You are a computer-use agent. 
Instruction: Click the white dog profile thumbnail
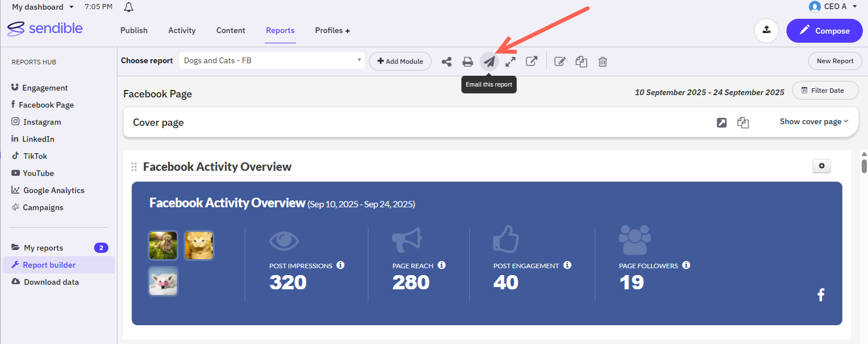coord(163,281)
